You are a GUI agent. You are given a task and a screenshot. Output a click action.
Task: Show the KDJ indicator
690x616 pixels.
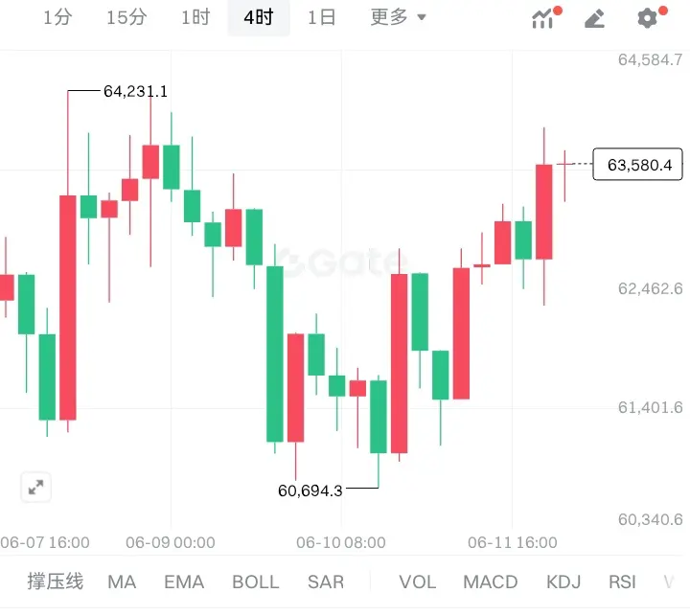563,582
